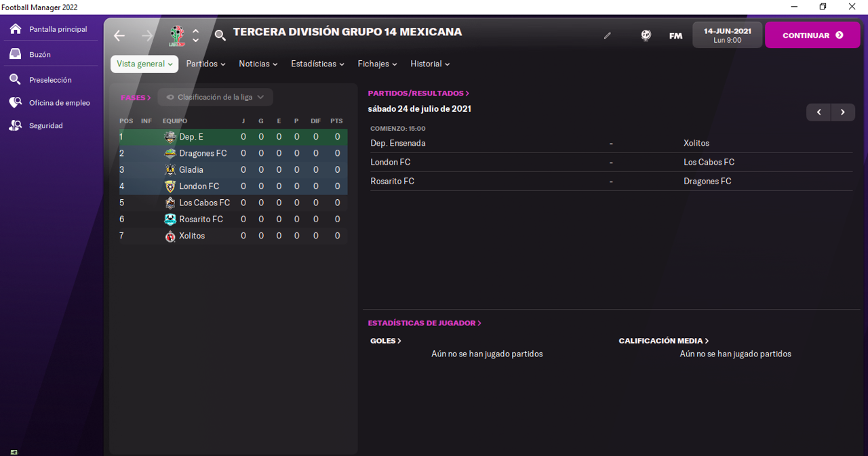Sort standings by INF column header

point(146,121)
